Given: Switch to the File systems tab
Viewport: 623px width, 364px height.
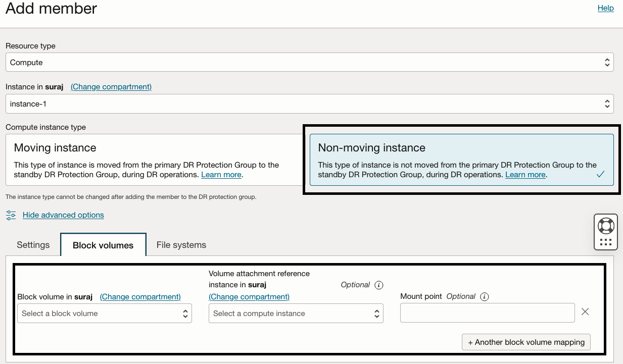Looking at the screenshot, I should [181, 245].
